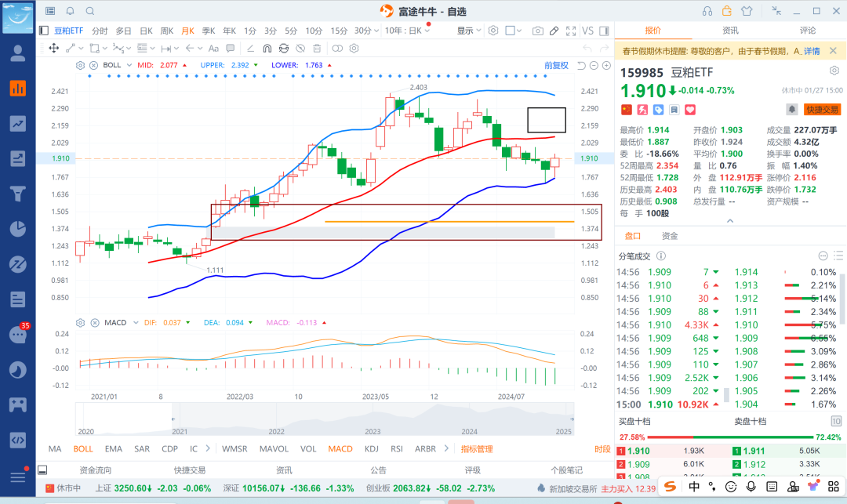
Task: Show more indicators after ARBR
Action: (x=446, y=449)
